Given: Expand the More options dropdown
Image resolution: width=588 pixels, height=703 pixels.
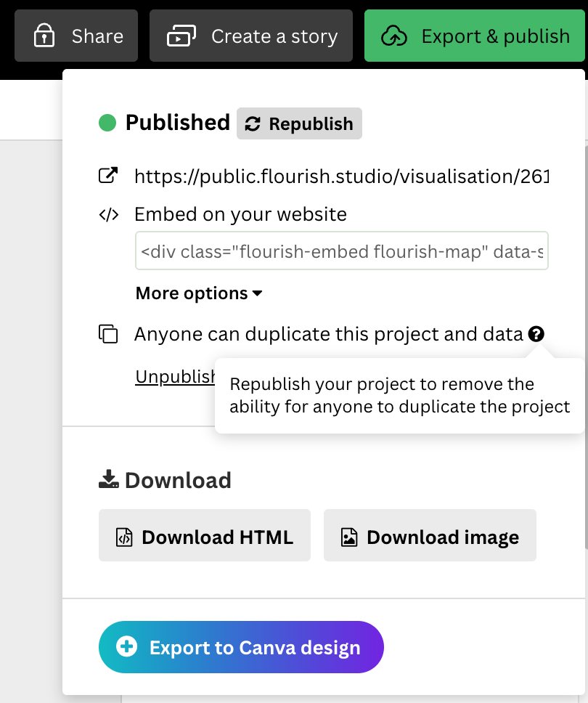Looking at the screenshot, I should (x=199, y=293).
